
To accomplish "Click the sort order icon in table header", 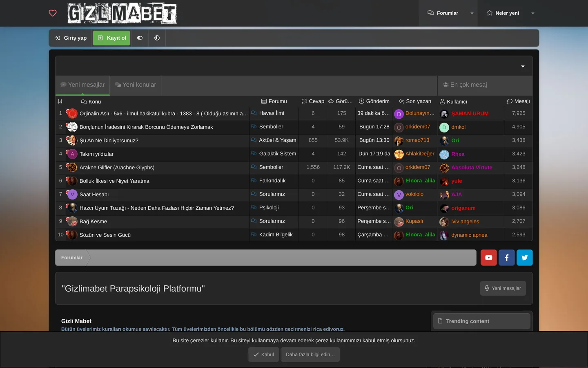I will 60,101.
